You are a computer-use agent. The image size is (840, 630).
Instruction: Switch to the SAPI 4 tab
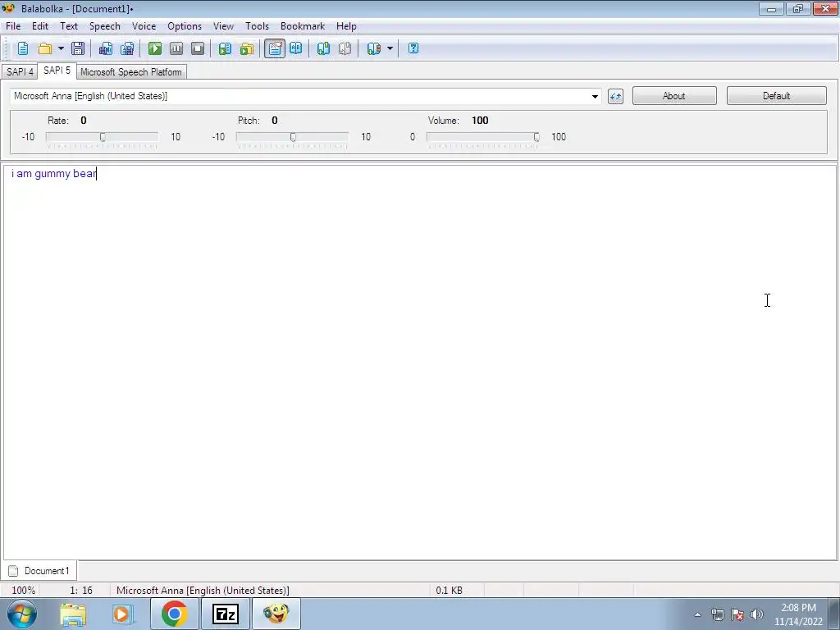(x=20, y=72)
